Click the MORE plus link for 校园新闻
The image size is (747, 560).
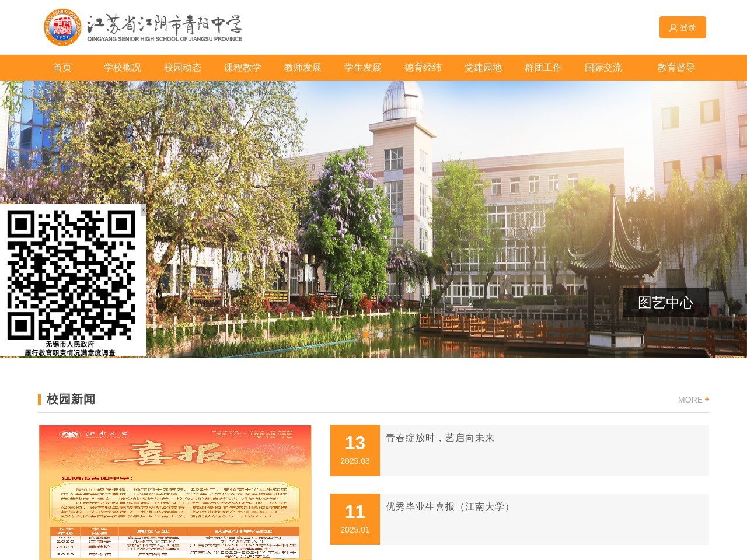coord(693,400)
